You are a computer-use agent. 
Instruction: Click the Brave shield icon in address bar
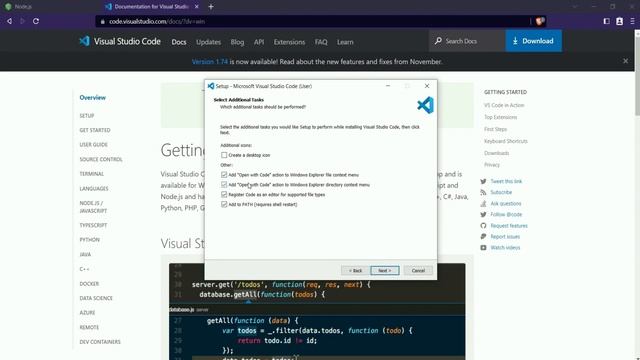click(x=540, y=21)
